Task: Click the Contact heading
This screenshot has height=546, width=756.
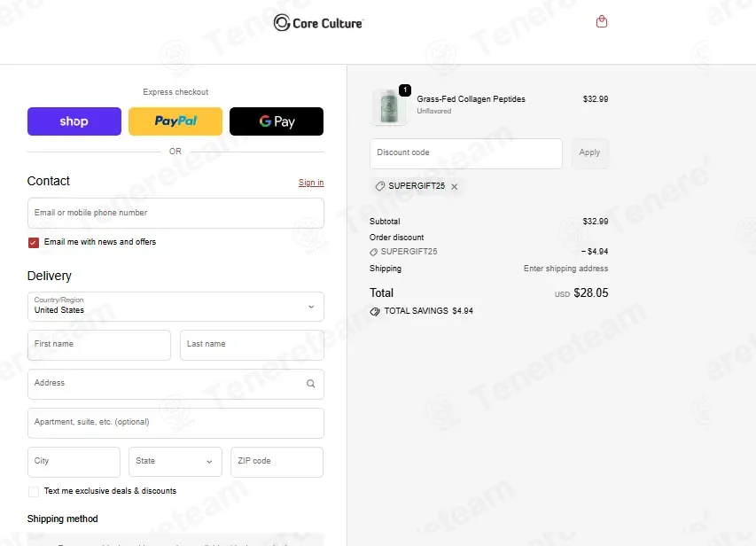Action: (x=48, y=181)
